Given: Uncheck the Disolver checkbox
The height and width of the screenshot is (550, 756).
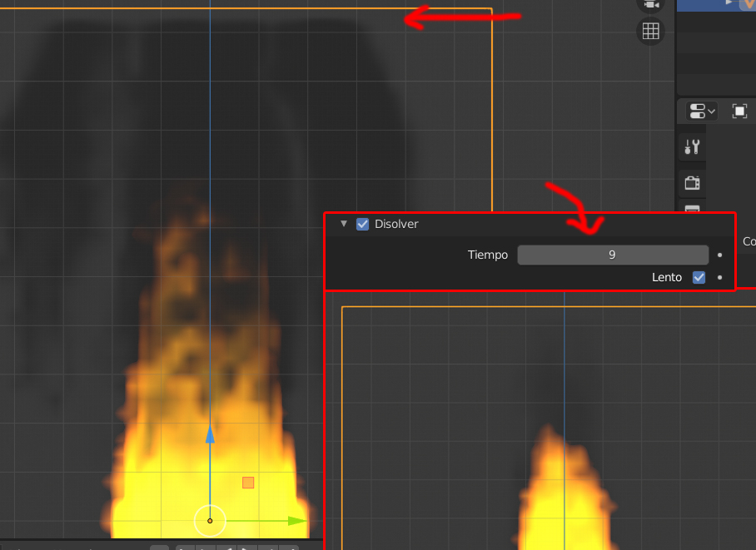Looking at the screenshot, I should click(362, 224).
